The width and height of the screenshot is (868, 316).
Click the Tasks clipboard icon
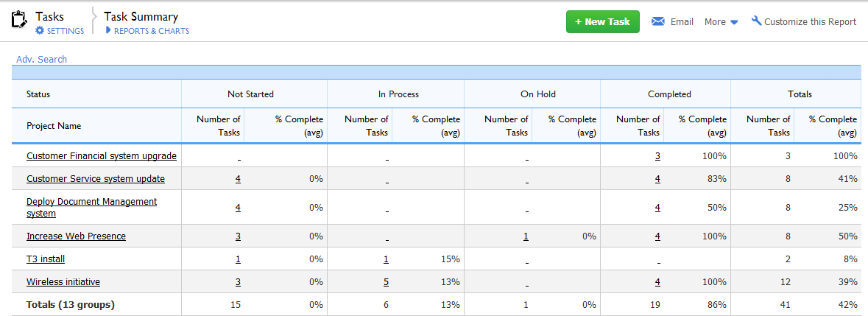coord(19,19)
